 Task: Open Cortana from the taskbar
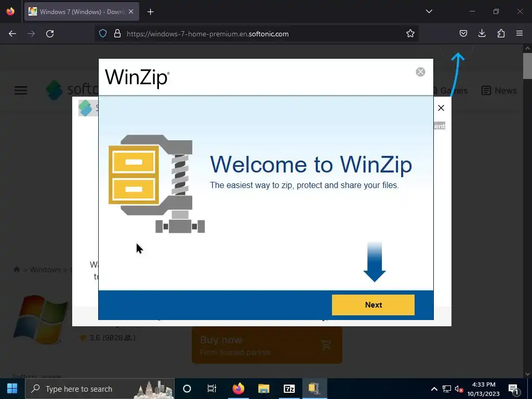coord(187,389)
